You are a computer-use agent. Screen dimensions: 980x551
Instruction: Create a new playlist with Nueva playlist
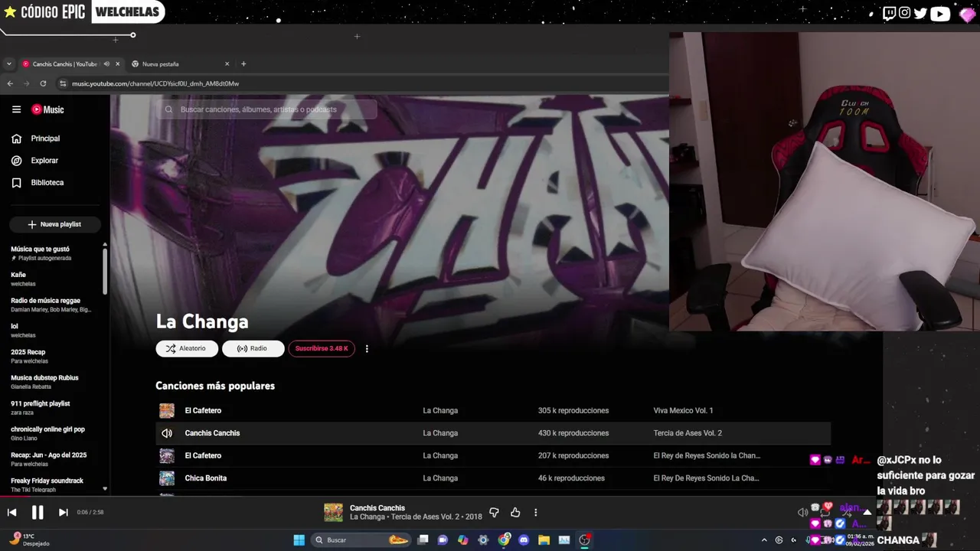(54, 224)
